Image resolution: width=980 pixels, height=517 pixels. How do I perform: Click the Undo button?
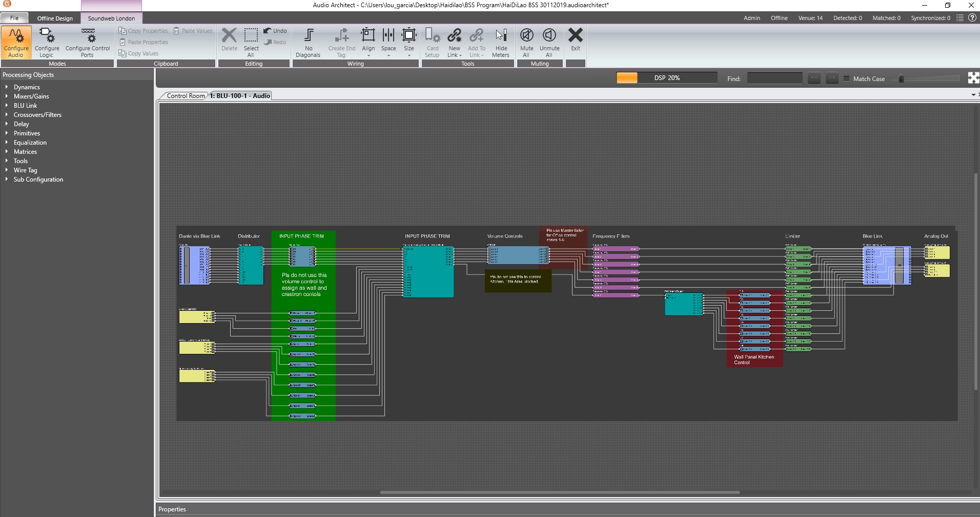click(x=275, y=31)
